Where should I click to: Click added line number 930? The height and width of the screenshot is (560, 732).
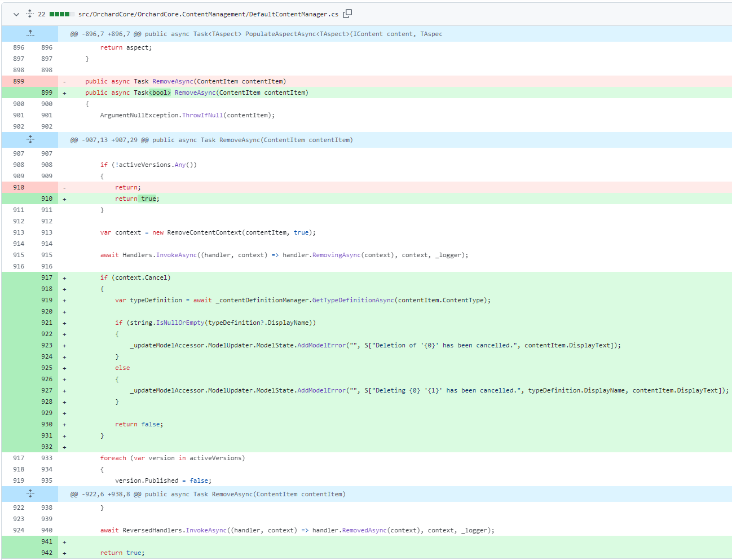(x=47, y=424)
